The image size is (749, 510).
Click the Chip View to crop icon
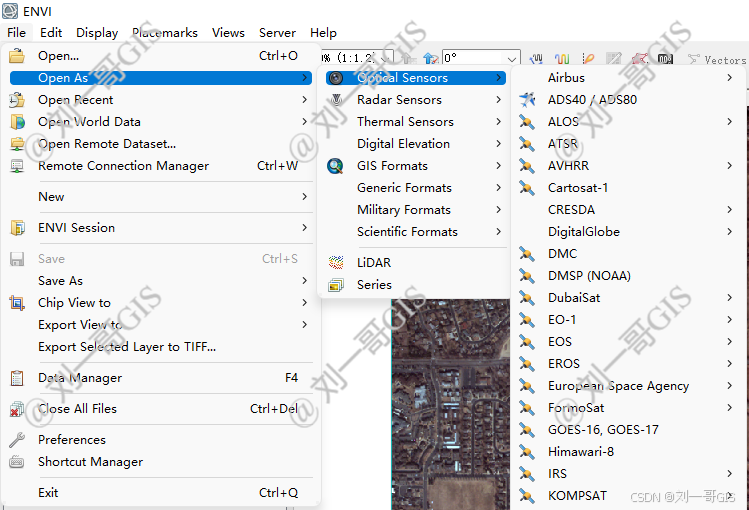tap(17, 303)
